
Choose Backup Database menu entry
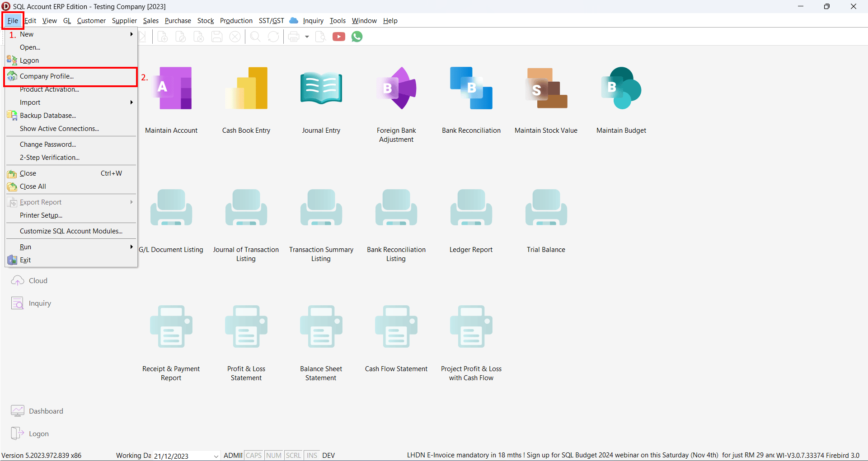(47, 116)
